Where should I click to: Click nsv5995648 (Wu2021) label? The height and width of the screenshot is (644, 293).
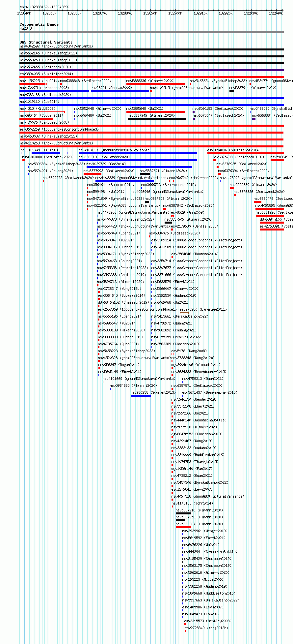145,108
